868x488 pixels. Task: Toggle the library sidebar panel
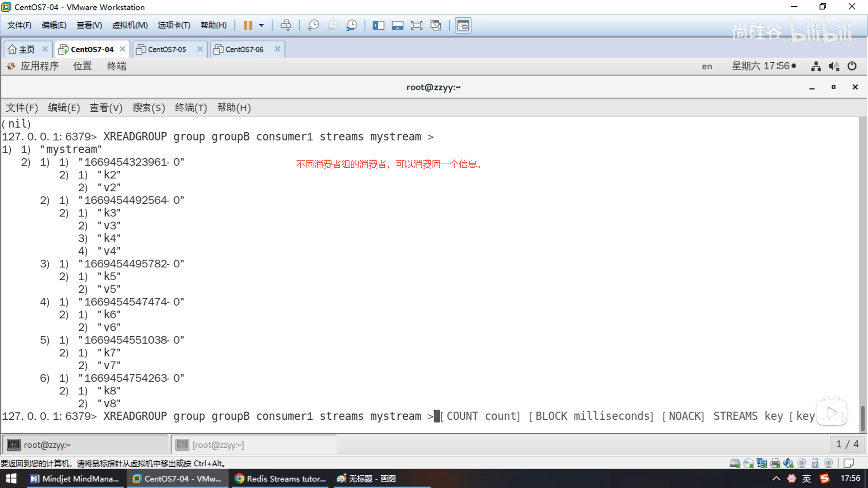pyautogui.click(x=378, y=25)
